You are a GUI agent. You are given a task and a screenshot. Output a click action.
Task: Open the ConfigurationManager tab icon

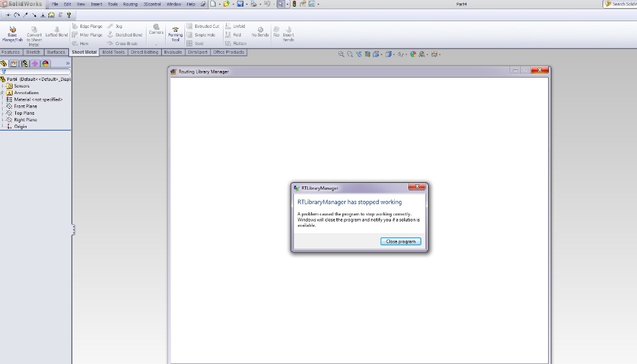(25, 63)
